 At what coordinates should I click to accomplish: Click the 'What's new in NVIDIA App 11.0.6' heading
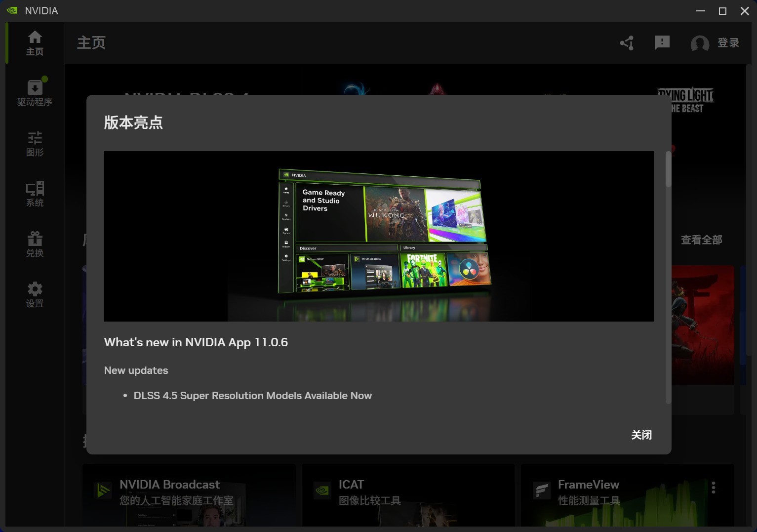pos(196,342)
